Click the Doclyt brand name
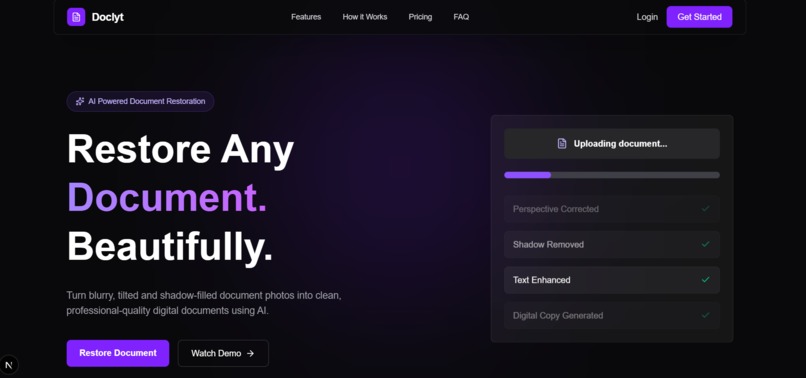Viewport: 806px width, 378px height. tap(107, 17)
